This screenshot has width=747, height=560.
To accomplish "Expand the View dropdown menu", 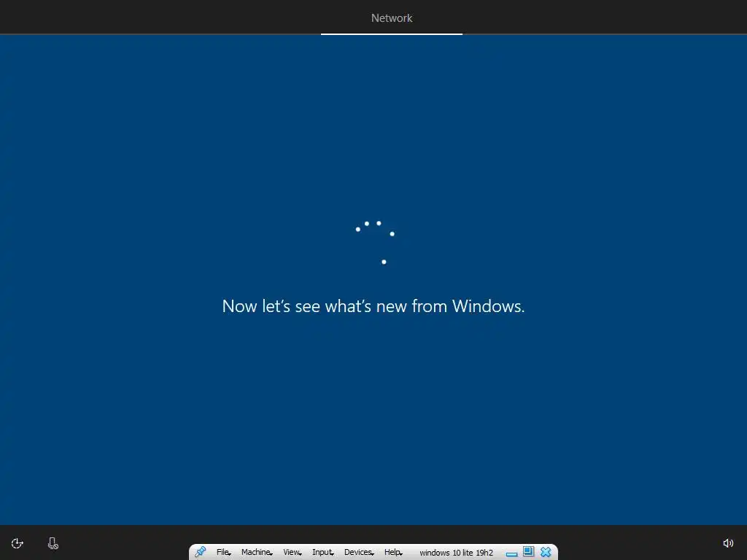I will coord(293,552).
